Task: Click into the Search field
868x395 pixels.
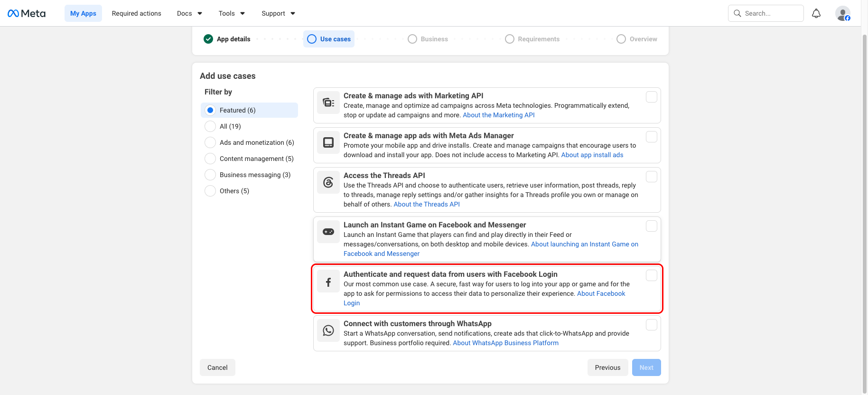Action: [766, 13]
